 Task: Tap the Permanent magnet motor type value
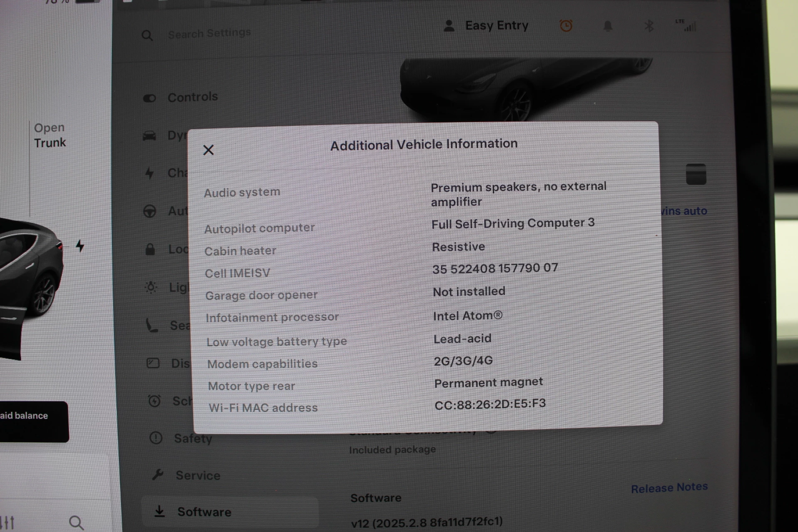click(488, 382)
